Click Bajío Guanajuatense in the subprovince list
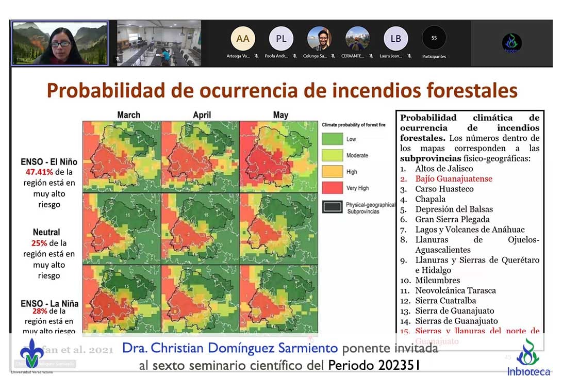Viewport: 562px width, 392px height. (x=454, y=179)
